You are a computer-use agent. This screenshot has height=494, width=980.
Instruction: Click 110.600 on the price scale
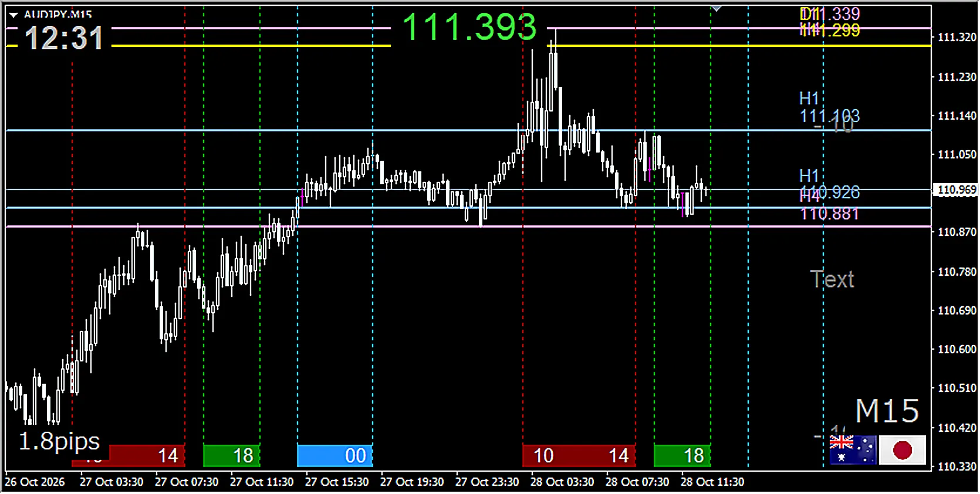[957, 349]
